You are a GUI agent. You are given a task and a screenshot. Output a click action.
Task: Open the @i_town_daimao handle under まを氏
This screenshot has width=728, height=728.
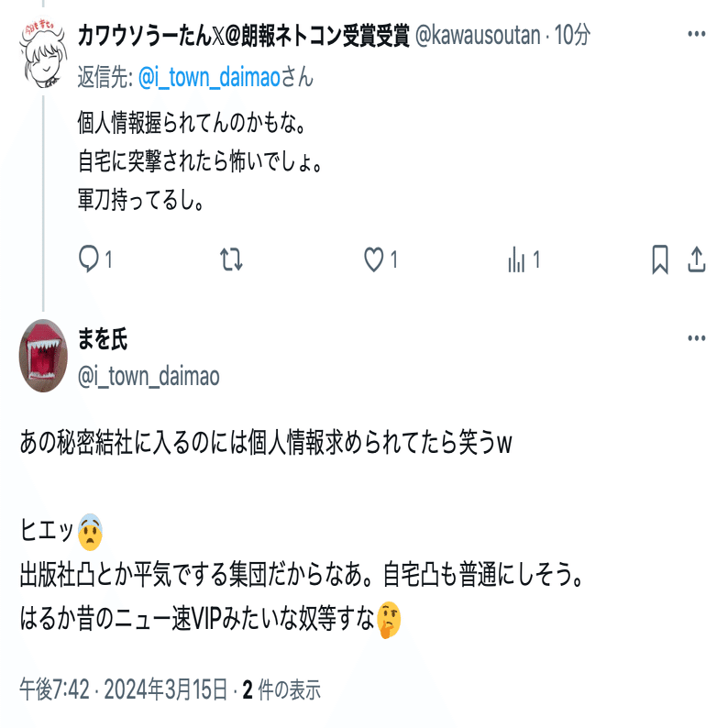tap(149, 376)
